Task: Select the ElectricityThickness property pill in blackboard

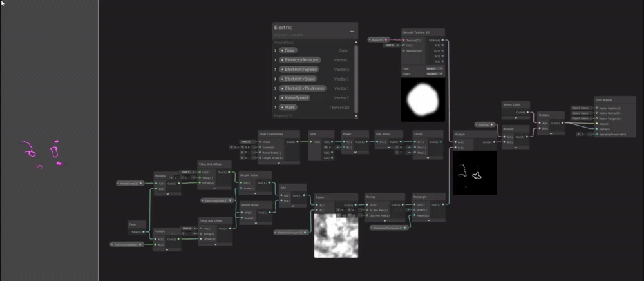Action: tap(303, 88)
